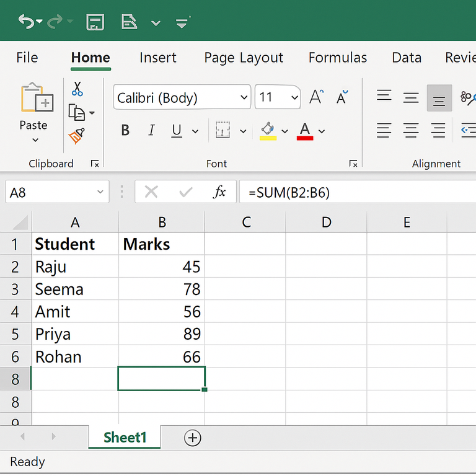
Task: Click the Cancel X in formula bar
Action: tap(151, 192)
